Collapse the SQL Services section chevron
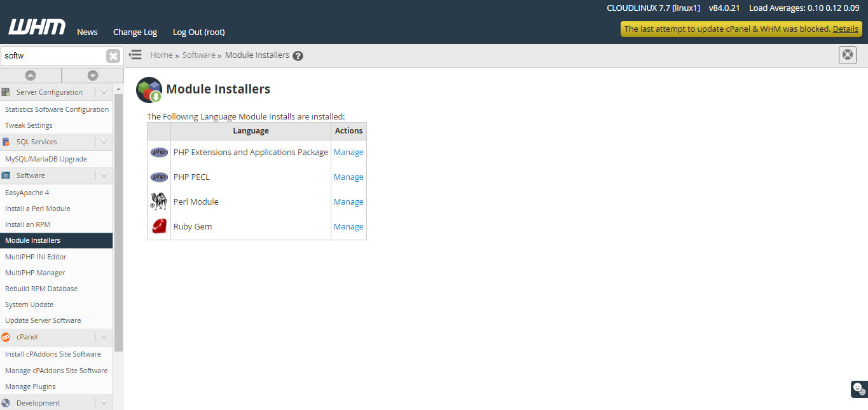Viewport: 868px width, 410px height. 104,142
